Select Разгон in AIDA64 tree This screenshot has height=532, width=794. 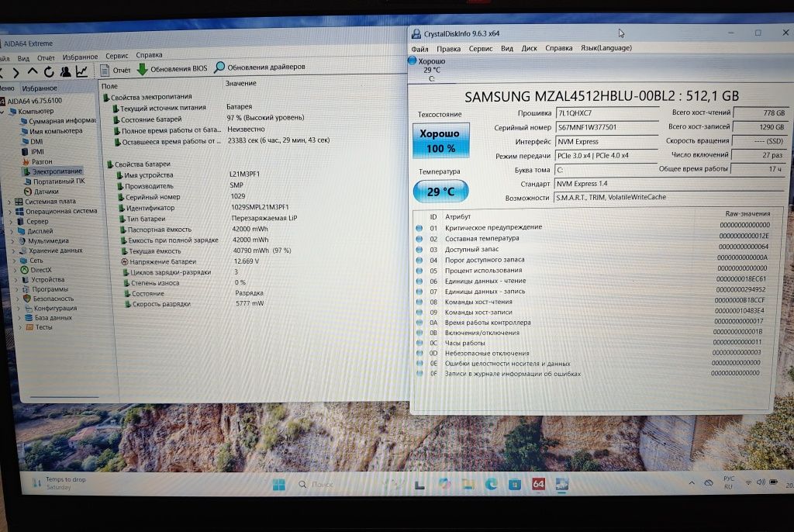[x=37, y=161]
